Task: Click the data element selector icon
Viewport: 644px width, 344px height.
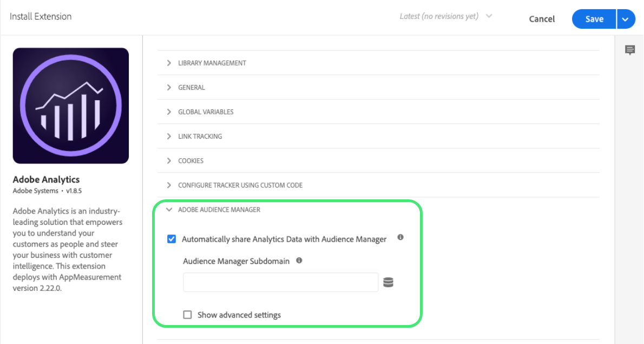Action: 388,282
